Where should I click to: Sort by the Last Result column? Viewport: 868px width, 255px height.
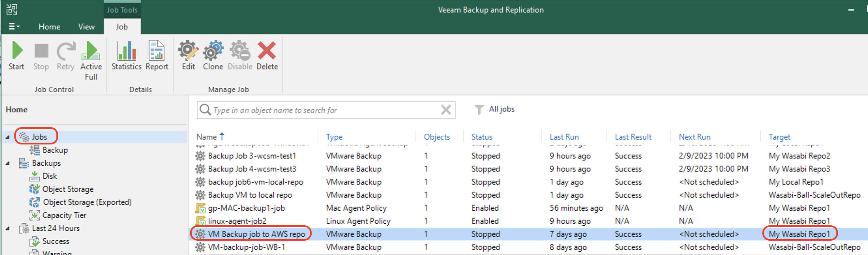633,137
